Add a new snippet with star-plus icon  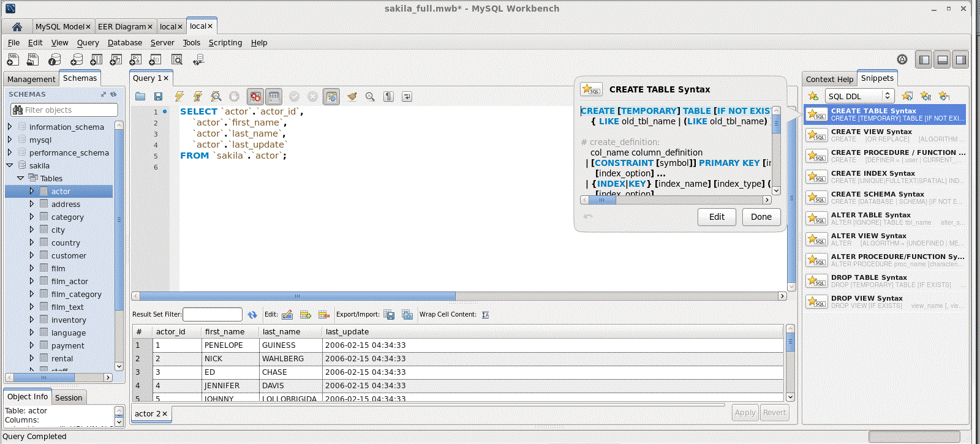click(x=813, y=96)
